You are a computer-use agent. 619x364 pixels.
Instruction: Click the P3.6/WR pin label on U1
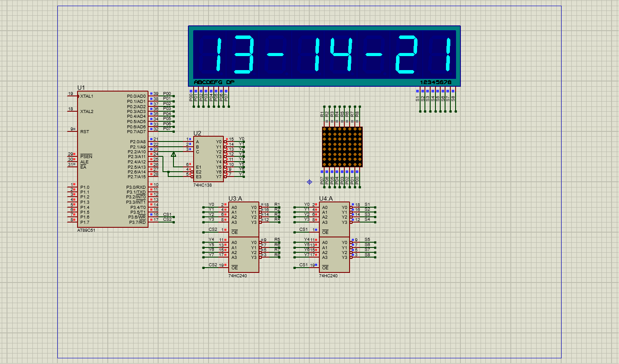(137, 217)
